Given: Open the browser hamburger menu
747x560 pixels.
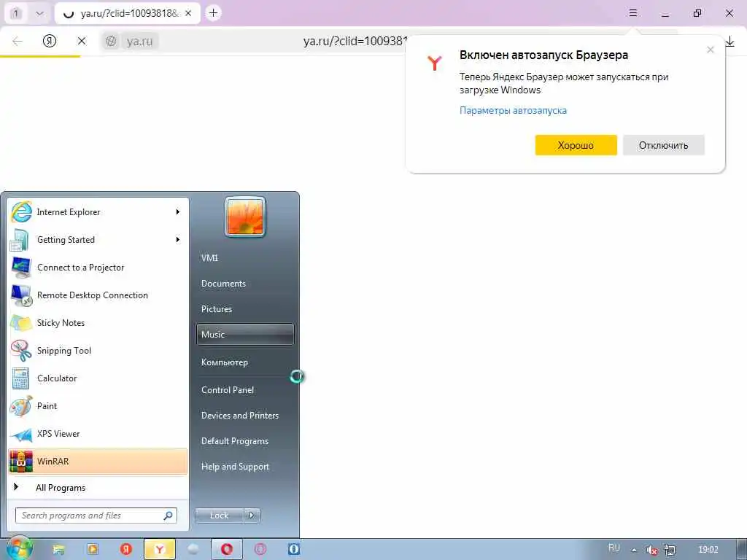Looking at the screenshot, I should 633,13.
